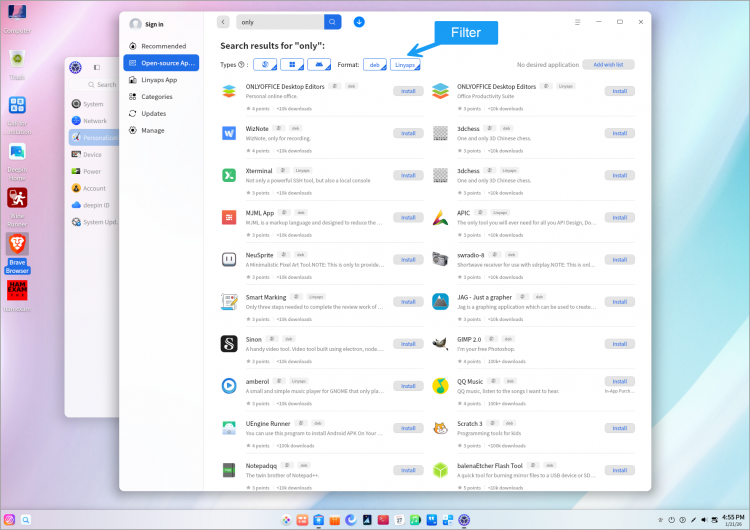Click the volume icon in the system tray
This screenshot has height=530, width=750.
704,520
